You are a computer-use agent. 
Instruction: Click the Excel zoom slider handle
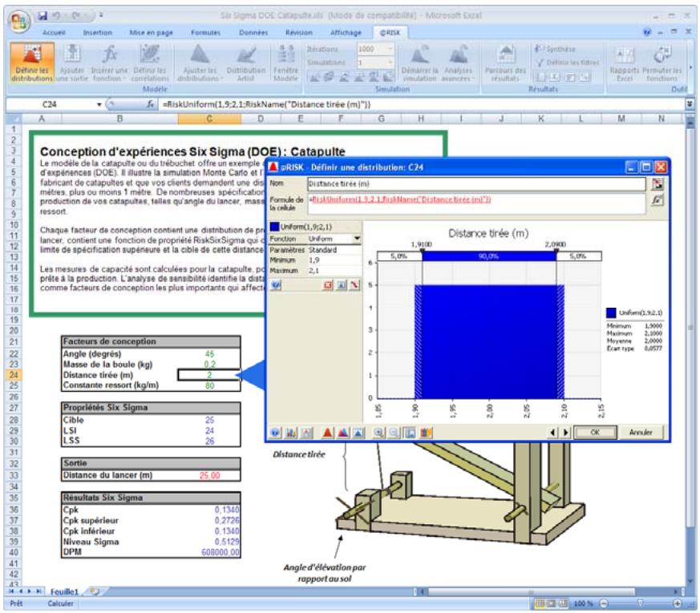[x=640, y=603]
